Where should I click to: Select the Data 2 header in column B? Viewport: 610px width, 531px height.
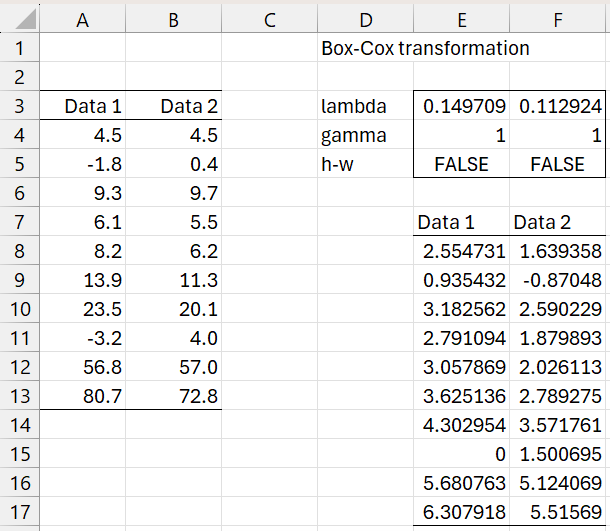point(175,106)
